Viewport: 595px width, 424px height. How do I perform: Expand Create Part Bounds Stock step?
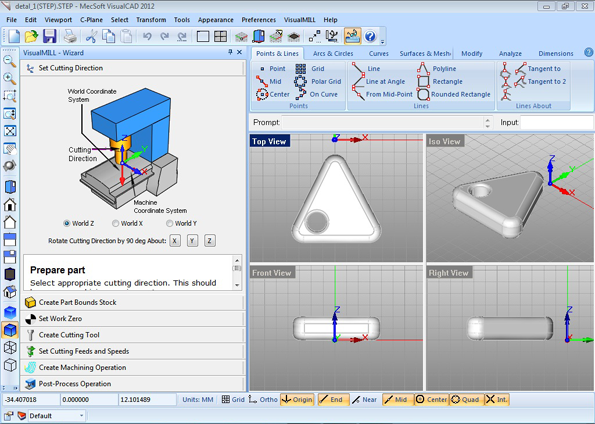click(133, 302)
